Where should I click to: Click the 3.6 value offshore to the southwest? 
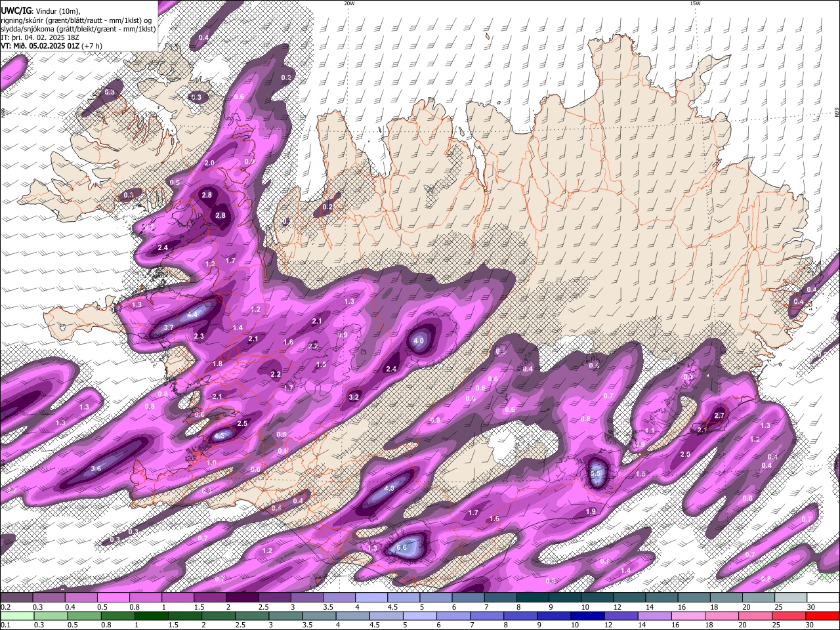pyautogui.click(x=96, y=469)
